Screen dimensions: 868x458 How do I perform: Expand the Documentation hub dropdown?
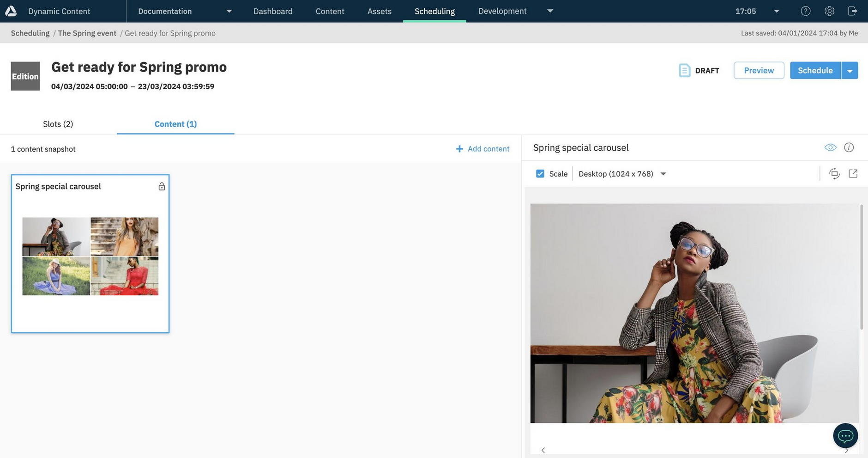point(229,11)
